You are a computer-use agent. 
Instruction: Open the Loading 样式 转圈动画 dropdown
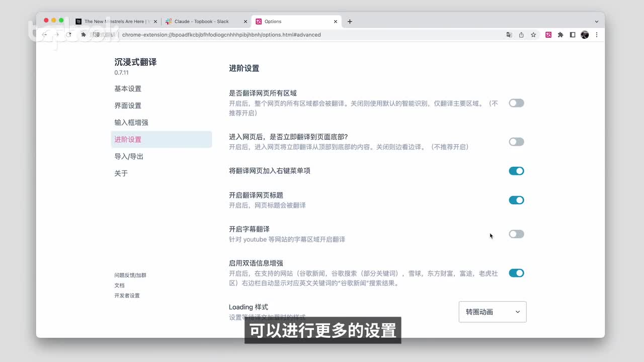[493, 312]
